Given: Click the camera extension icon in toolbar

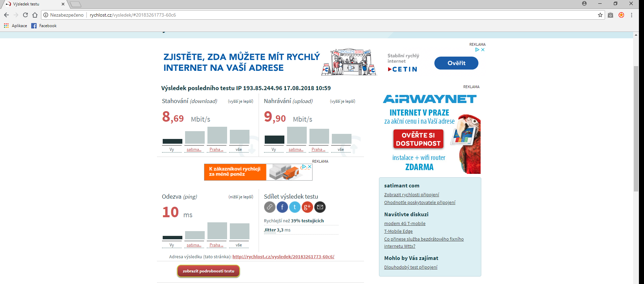Looking at the screenshot, I should [x=610, y=15].
